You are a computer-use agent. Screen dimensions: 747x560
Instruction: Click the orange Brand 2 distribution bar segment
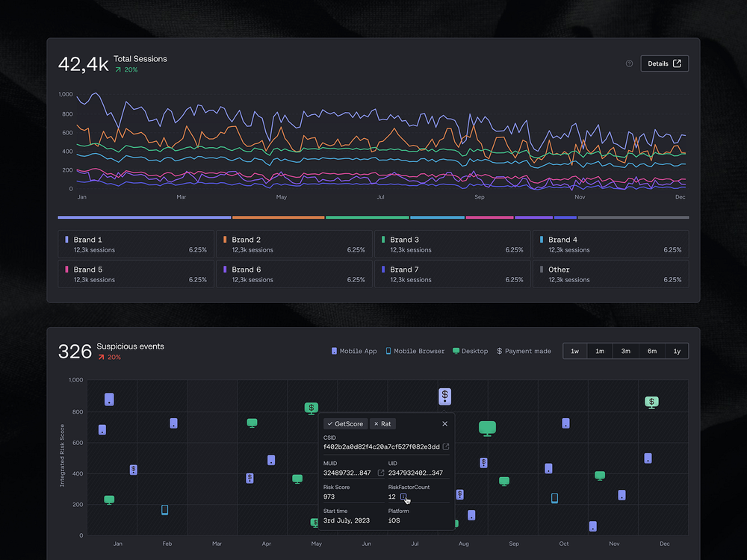tap(278, 217)
